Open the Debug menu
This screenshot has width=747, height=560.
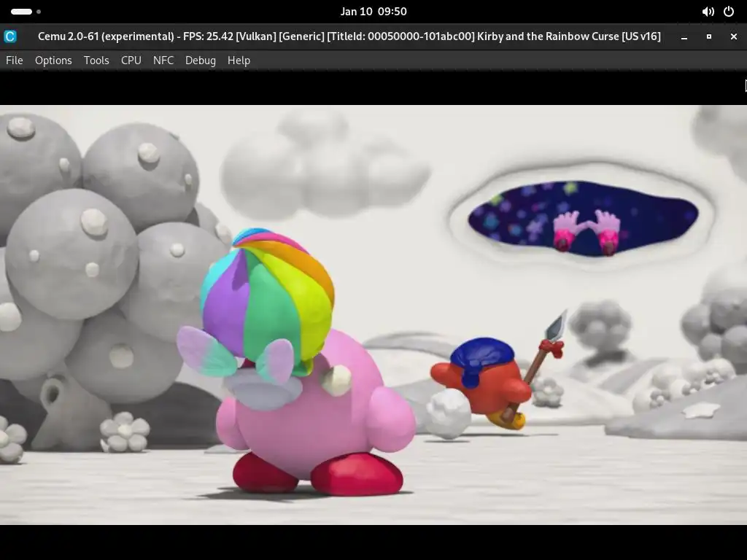(201, 61)
